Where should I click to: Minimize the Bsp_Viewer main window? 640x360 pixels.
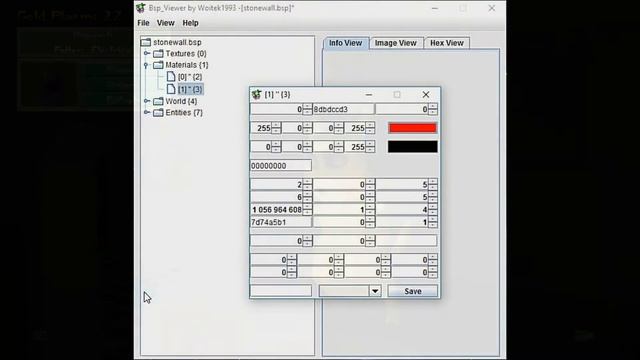[x=435, y=8]
